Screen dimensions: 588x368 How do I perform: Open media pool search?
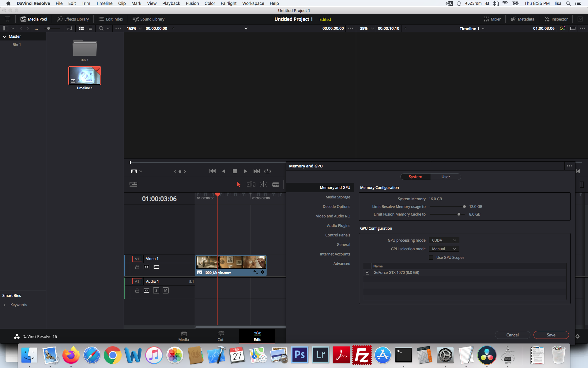coord(101,28)
